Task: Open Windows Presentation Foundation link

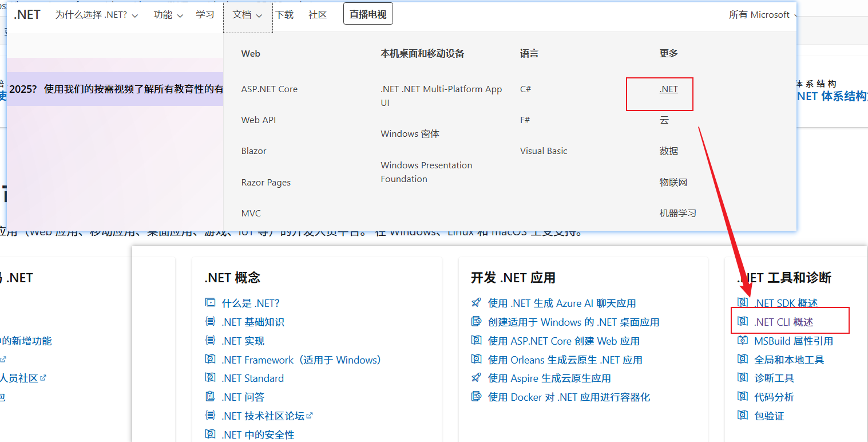Action: pos(426,172)
